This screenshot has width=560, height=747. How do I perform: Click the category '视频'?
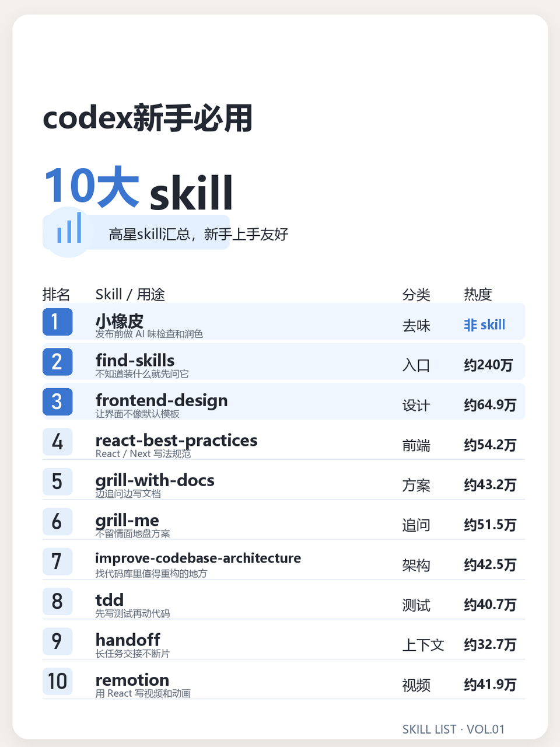416,685
